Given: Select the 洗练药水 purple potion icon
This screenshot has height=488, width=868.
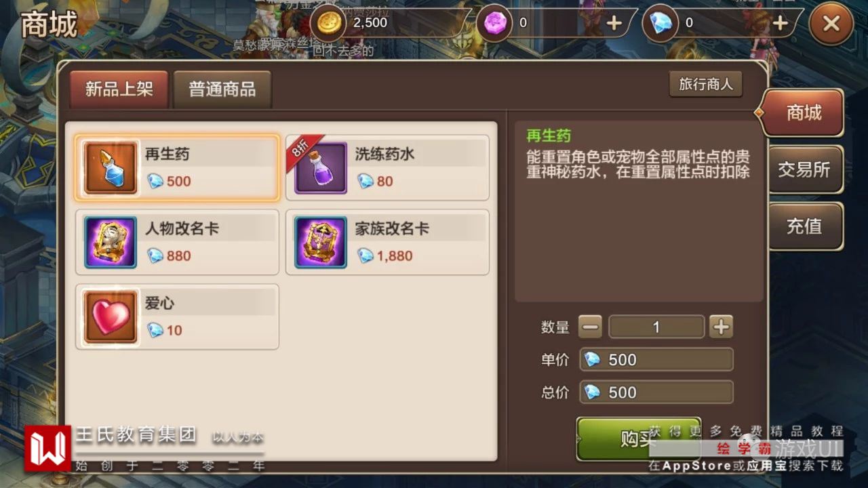Looking at the screenshot, I should (321, 167).
